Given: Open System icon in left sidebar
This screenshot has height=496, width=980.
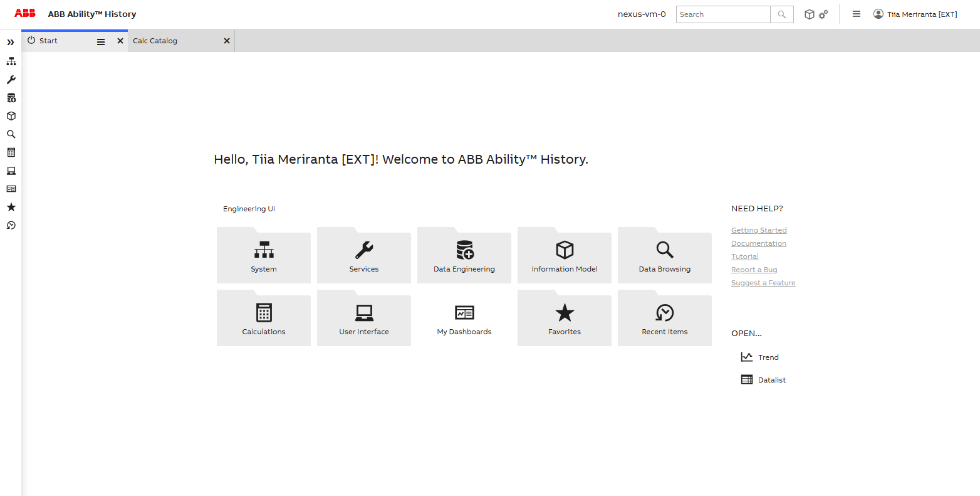Looking at the screenshot, I should (x=11, y=61).
